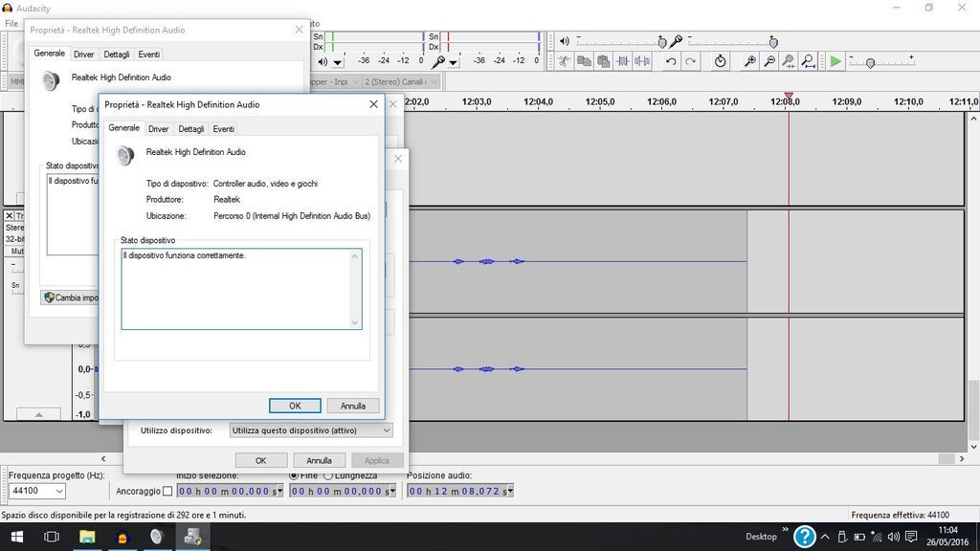The height and width of the screenshot is (551, 980).
Task: Switch to the Driver tab
Action: coord(159,129)
